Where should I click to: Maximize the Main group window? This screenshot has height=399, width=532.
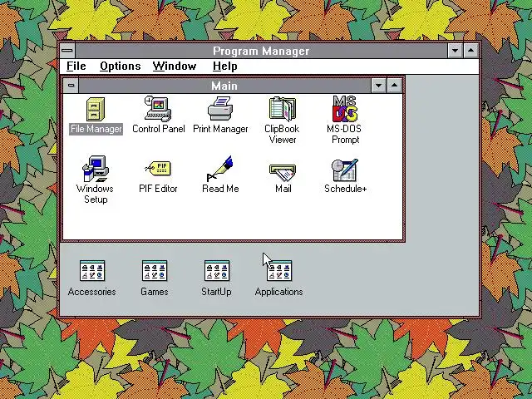tap(394, 86)
